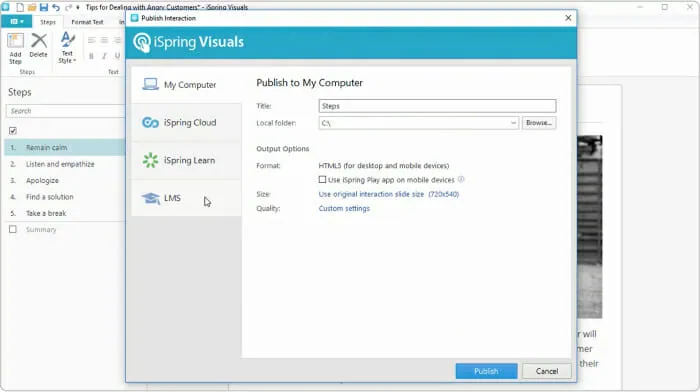Switch to the Format Text ribbon tab
The image size is (700, 392).
tap(87, 22)
